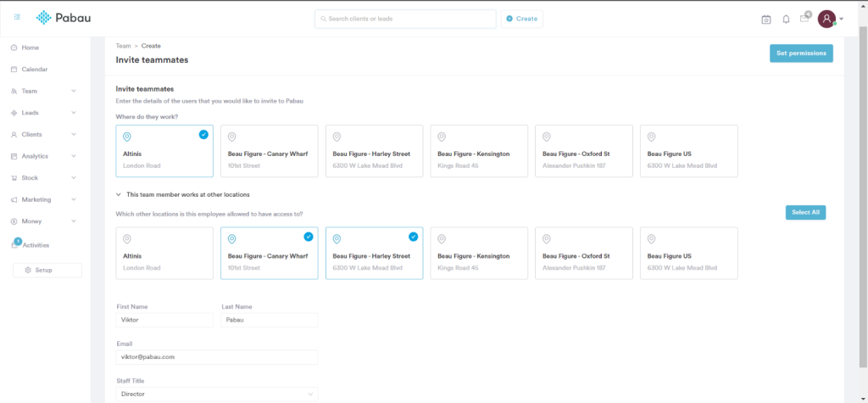Open the mail inbox icon
The width and height of the screenshot is (868, 403).
coord(804,19)
